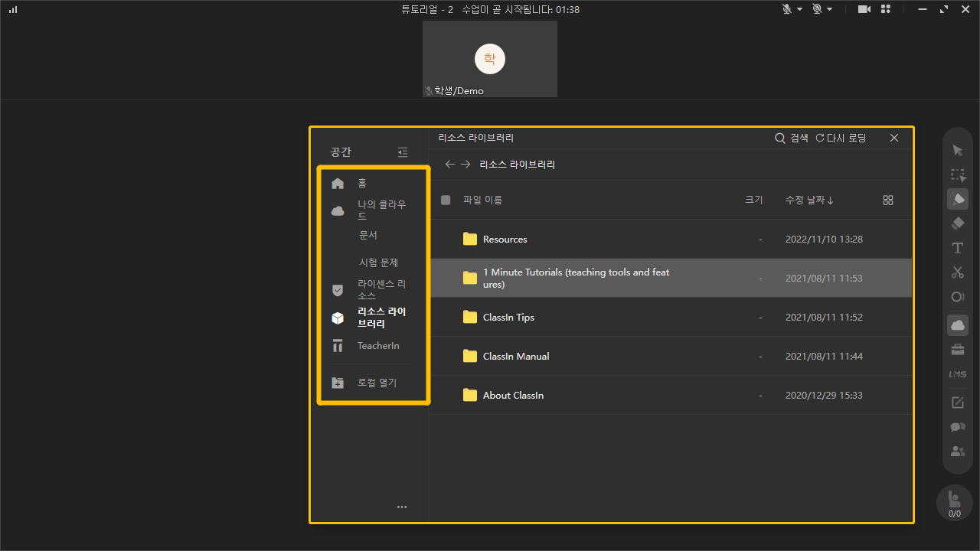Open TeacherIn in sidebar
The height and width of the screenshot is (551, 980).
378,346
